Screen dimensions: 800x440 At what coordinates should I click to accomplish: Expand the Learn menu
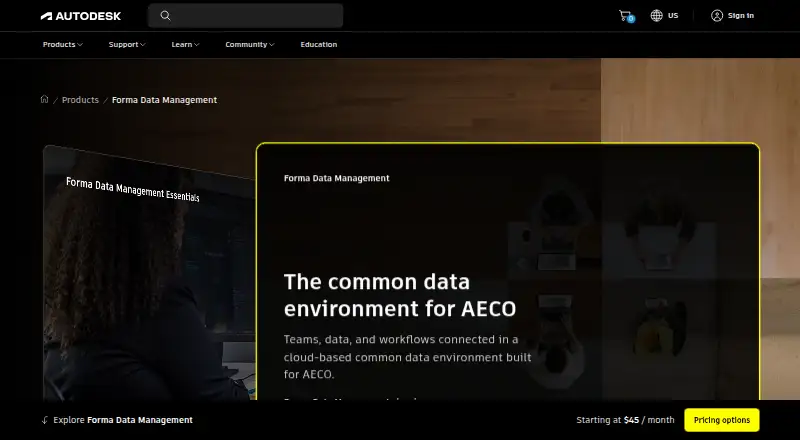coord(185,44)
